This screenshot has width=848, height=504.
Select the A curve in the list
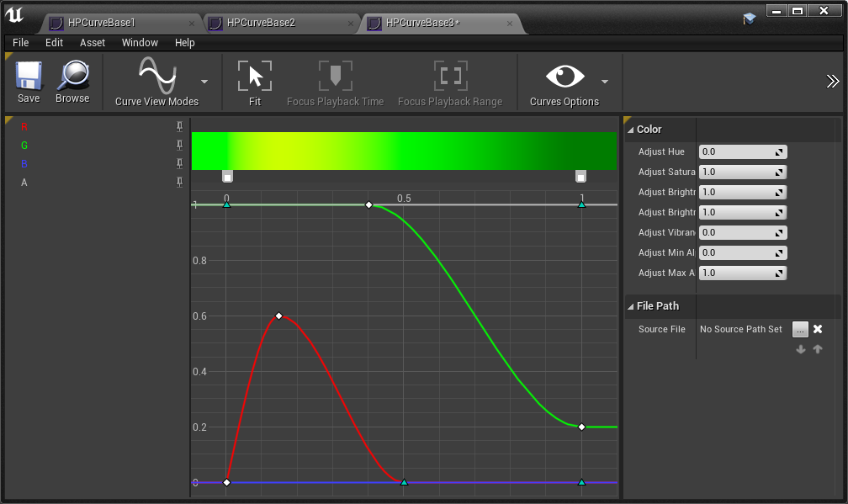[x=24, y=183]
